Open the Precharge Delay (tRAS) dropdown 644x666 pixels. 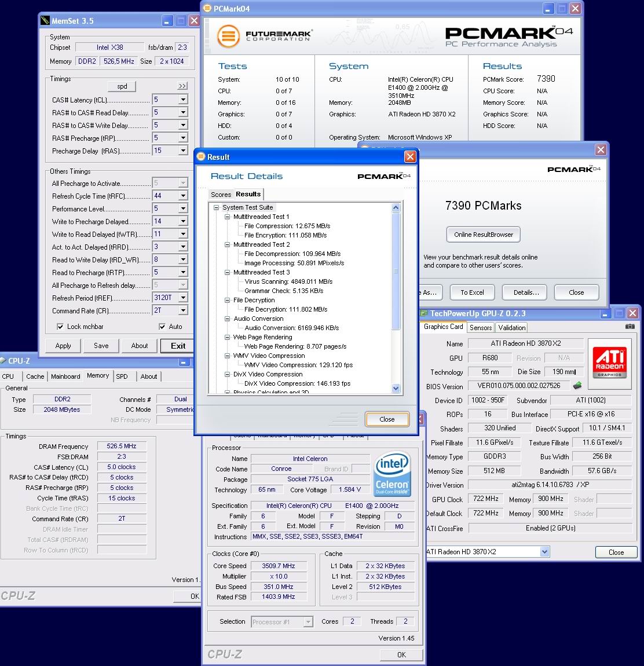[x=183, y=151]
